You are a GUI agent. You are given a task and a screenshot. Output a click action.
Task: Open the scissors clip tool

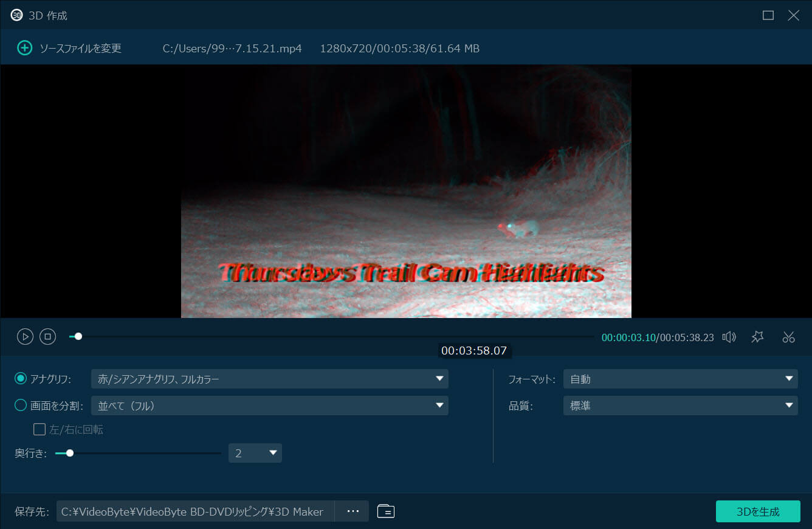tap(788, 336)
